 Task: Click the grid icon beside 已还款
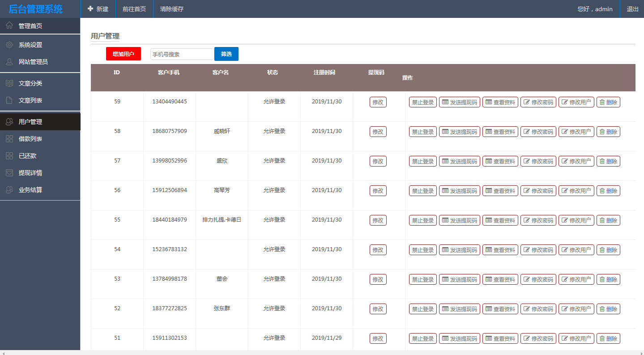click(9, 156)
